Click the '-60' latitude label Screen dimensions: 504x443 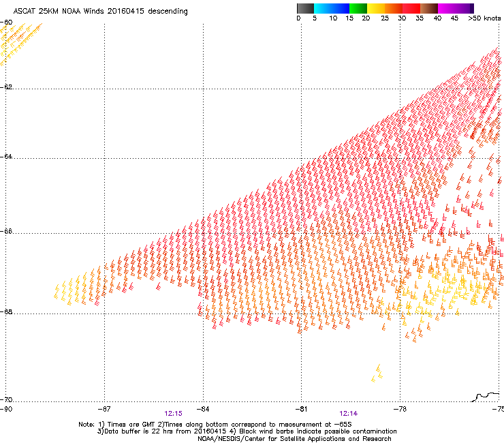6,22
